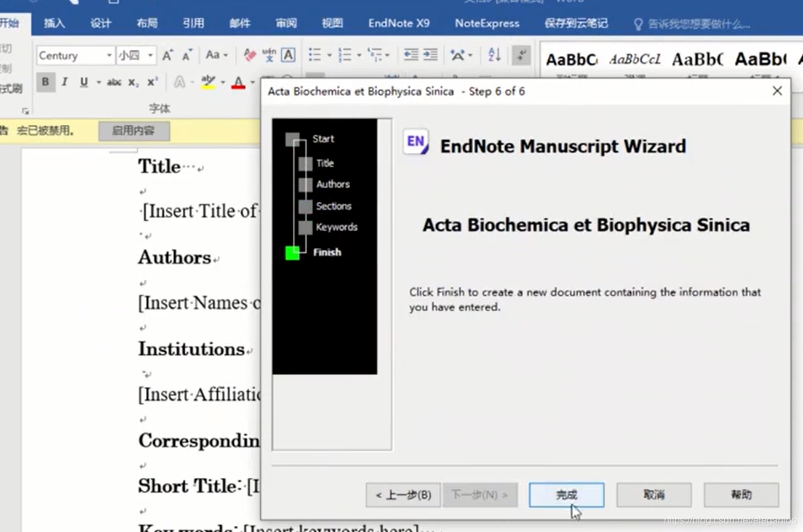Apply multilevel list formatting
This screenshot has width=803, height=532.
click(x=375, y=55)
